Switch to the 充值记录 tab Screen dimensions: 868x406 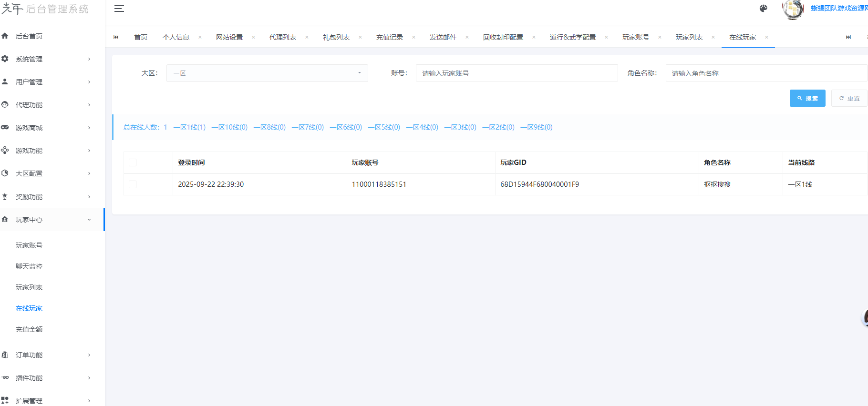(x=389, y=37)
